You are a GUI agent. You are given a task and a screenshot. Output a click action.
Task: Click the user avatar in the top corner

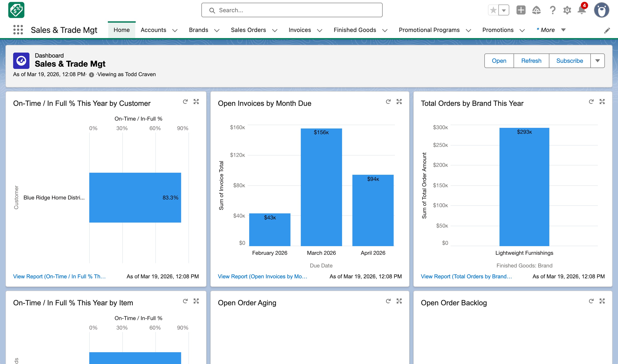[x=601, y=10]
